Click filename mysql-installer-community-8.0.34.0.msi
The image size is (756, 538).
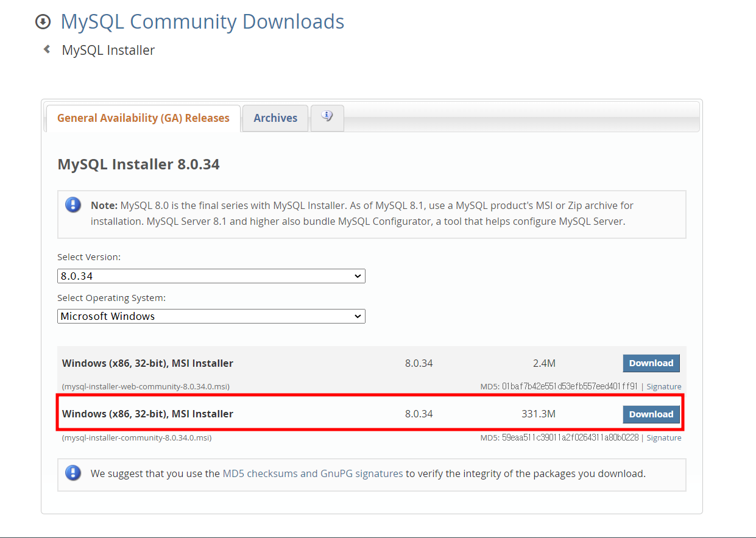137,437
